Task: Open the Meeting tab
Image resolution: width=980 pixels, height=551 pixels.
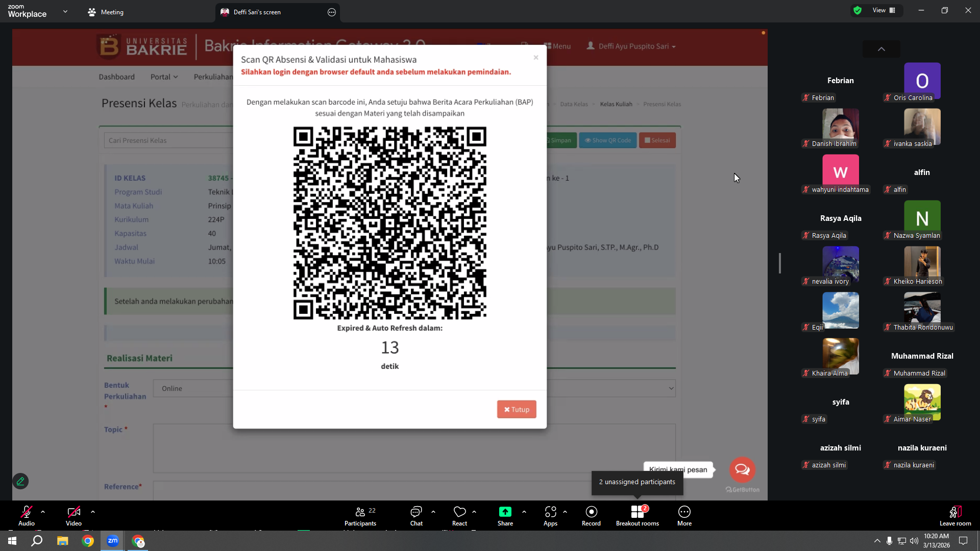Action: [106, 12]
